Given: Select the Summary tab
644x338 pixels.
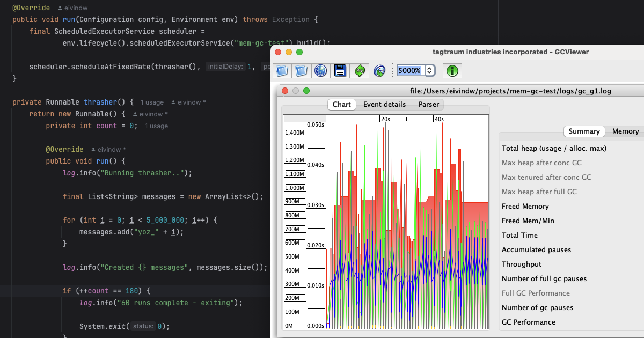Looking at the screenshot, I should point(584,131).
